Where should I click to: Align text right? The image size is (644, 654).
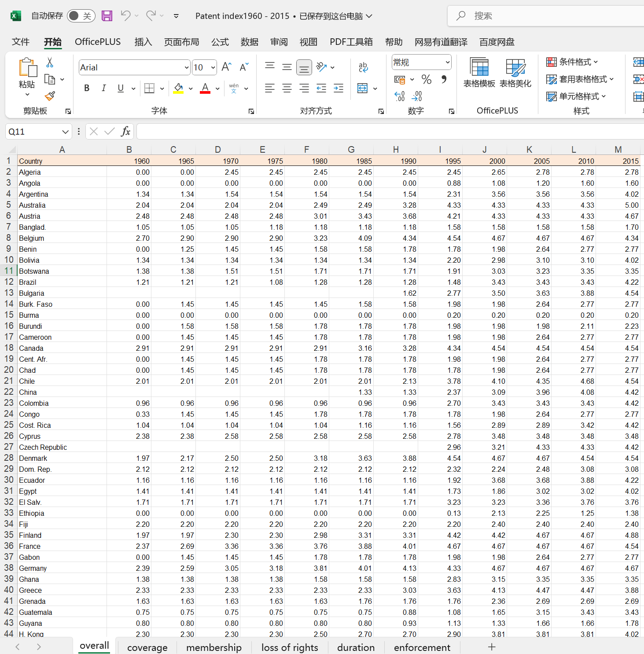point(304,88)
